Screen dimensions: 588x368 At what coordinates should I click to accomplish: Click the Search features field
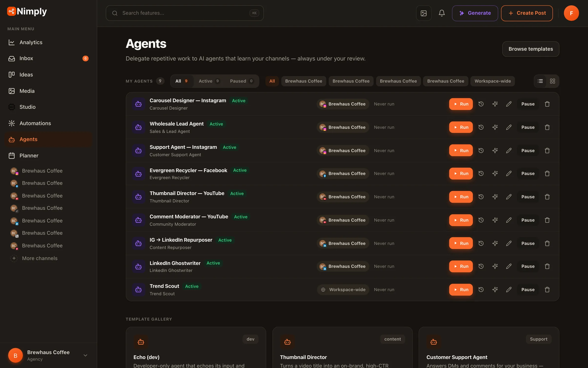pos(184,13)
